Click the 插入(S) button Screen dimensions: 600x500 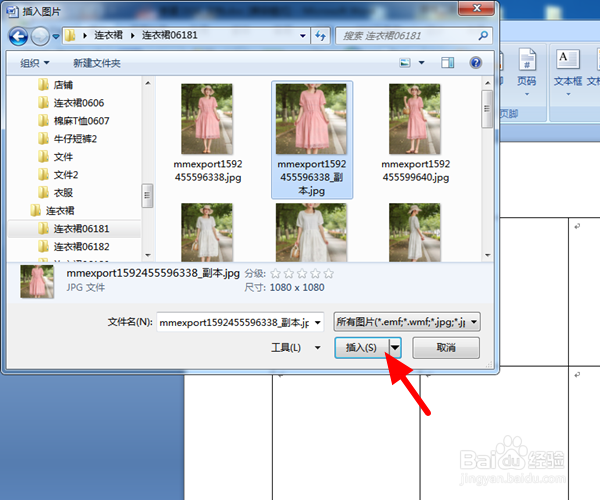(x=361, y=348)
